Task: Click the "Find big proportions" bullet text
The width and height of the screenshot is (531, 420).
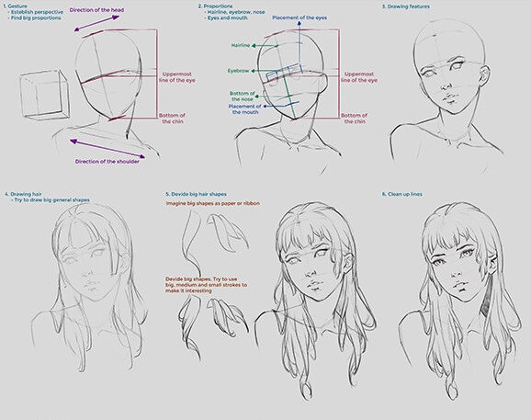Action: tap(36, 17)
